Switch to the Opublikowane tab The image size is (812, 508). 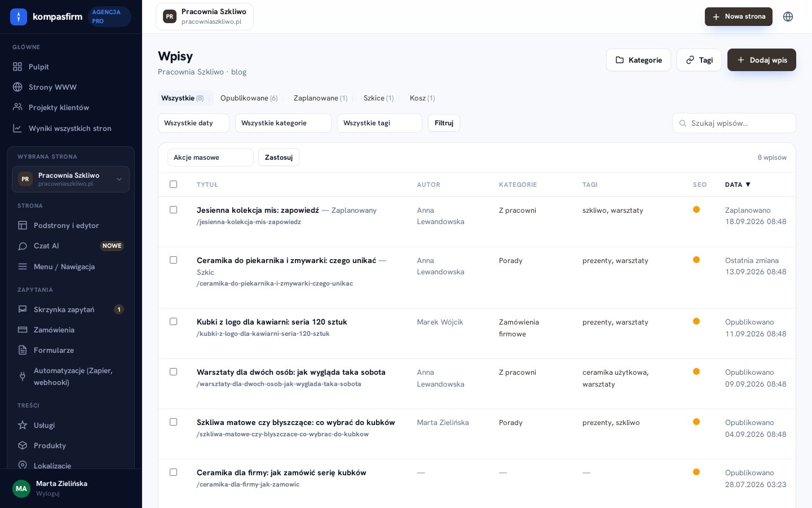pyautogui.click(x=249, y=98)
